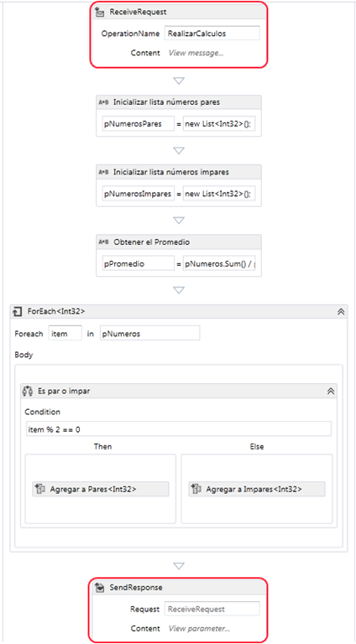Click the ForEach<Int32> loop icon

coord(18,312)
